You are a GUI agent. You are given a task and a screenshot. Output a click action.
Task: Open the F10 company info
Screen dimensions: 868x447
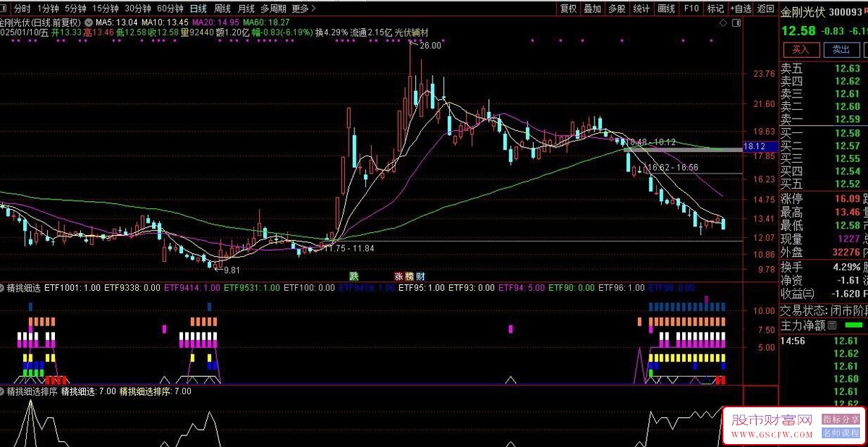692,9
